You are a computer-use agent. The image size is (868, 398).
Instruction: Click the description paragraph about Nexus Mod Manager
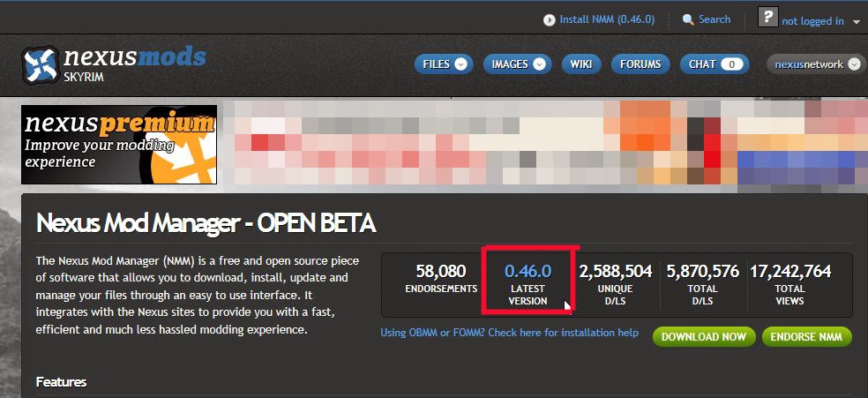pyautogui.click(x=198, y=295)
